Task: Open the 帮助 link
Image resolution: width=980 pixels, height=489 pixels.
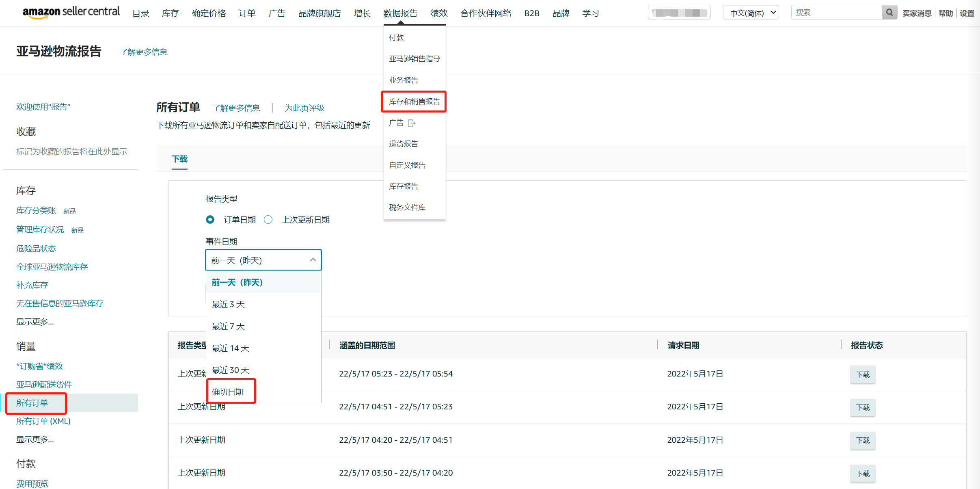Action: 945,13
